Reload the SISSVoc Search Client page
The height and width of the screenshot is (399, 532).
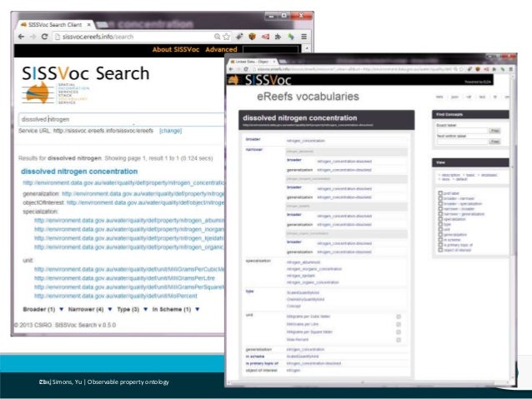[44, 37]
